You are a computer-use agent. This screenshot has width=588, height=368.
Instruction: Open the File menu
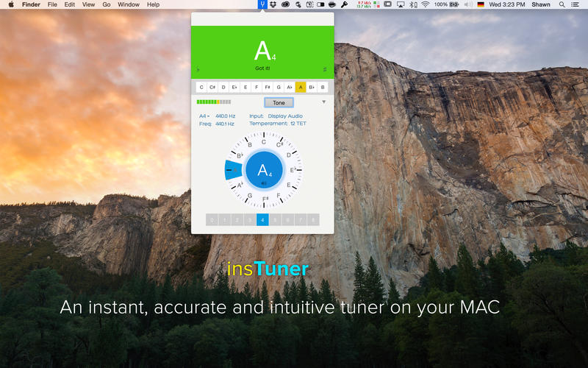[52, 4]
